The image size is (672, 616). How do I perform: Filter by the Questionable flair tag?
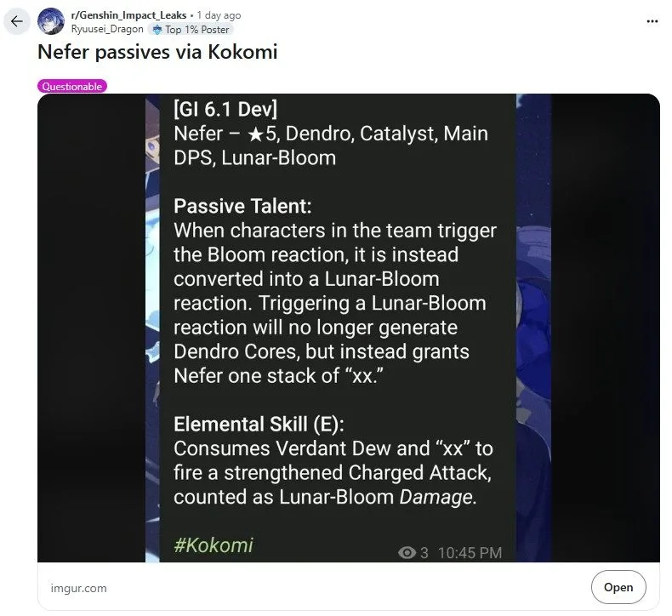tap(72, 86)
